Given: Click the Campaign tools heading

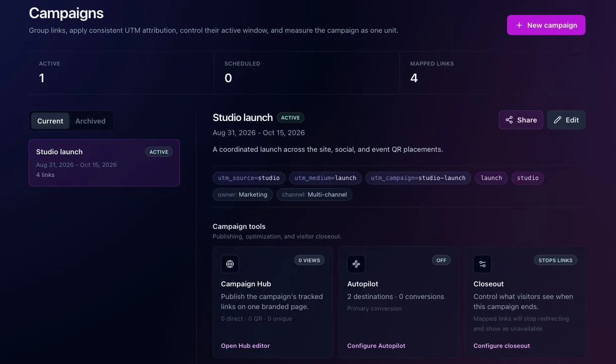Looking at the screenshot, I should pyautogui.click(x=239, y=226).
